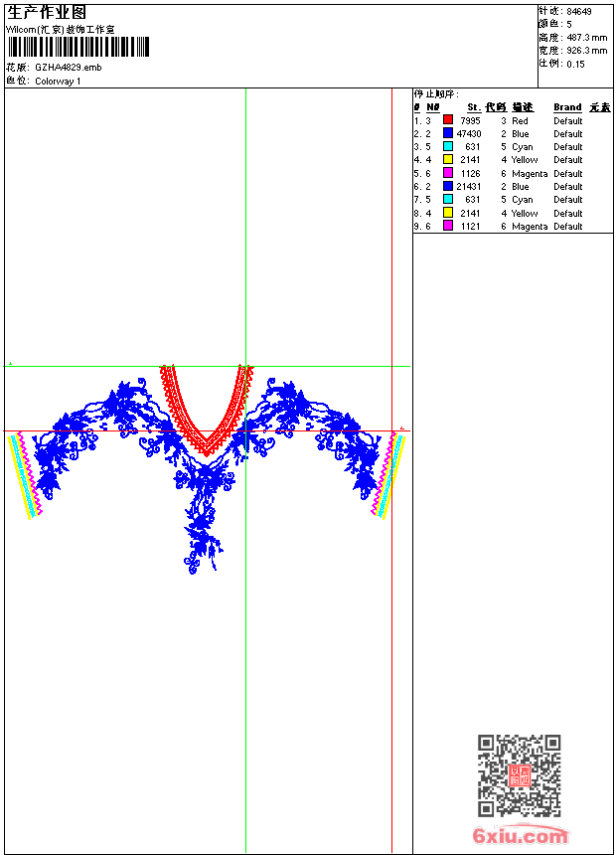
Task: Click the Brand column header
Action: 567,107
